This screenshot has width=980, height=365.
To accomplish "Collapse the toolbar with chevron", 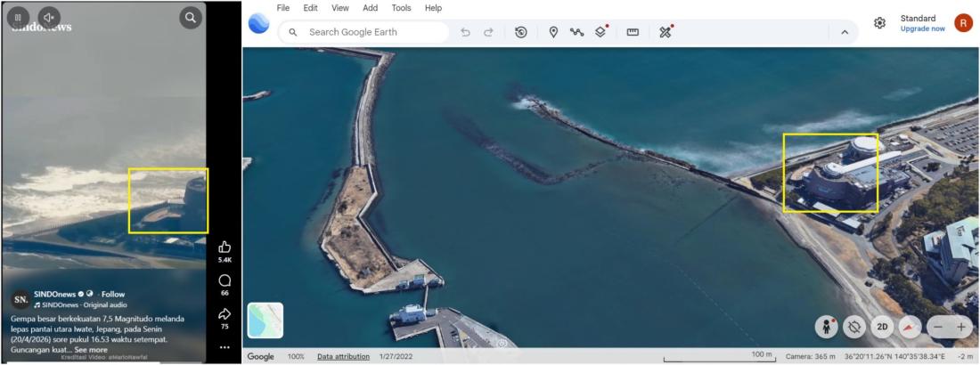I will pyautogui.click(x=844, y=32).
